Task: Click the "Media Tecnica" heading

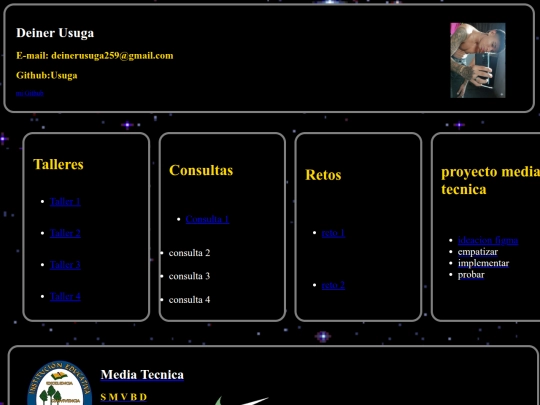Action: coord(142,375)
